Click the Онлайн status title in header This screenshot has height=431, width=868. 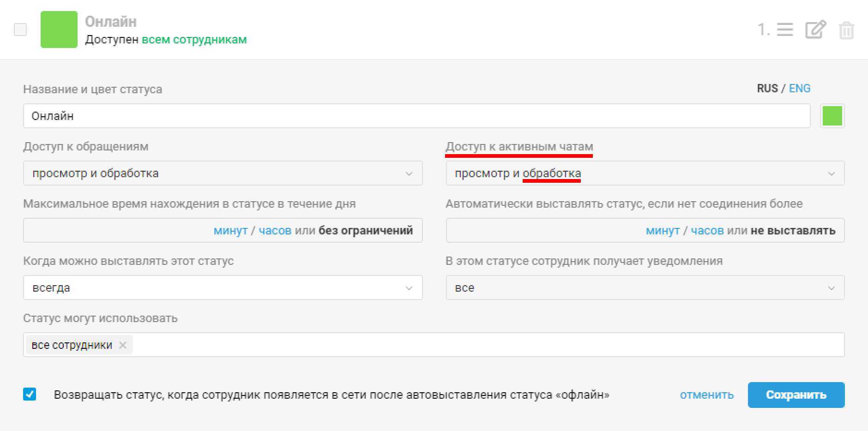pyautogui.click(x=111, y=22)
